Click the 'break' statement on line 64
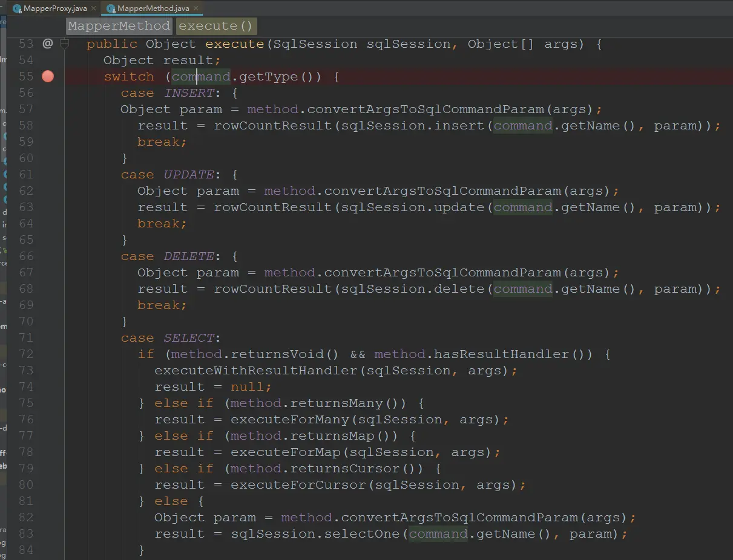733x560 pixels. pos(159,223)
